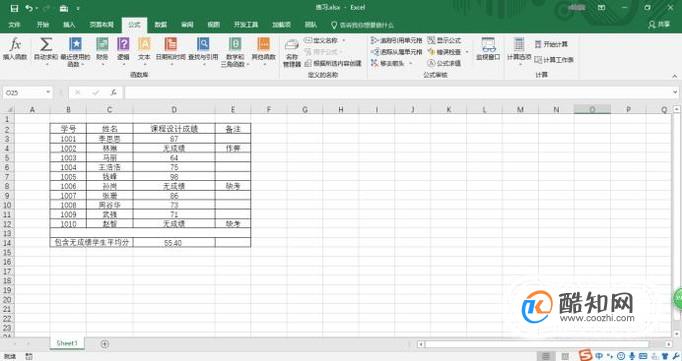Add a new sheet with the plus icon
Screen dimensions: 682x361
pos(104,344)
